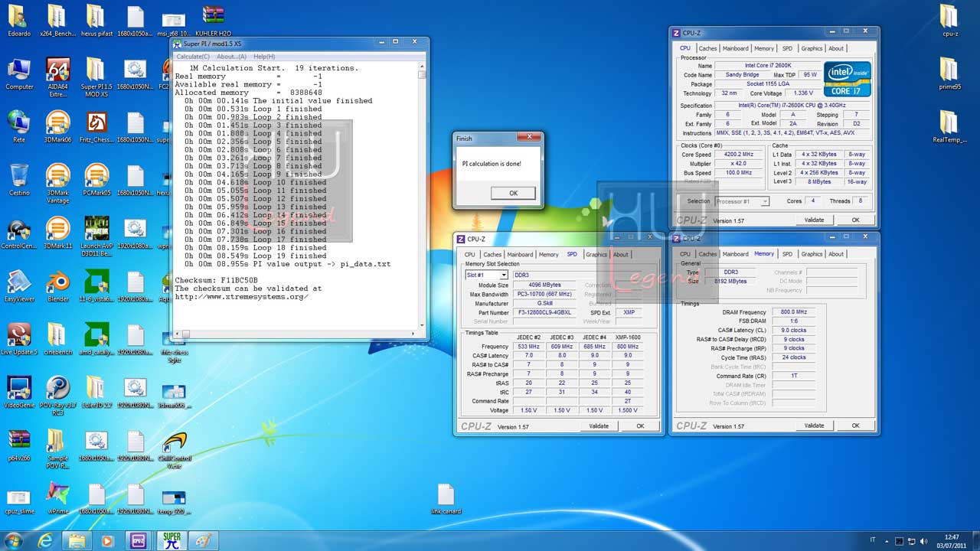This screenshot has height=551, width=980.
Task: Open the Calculate(C) menu in Super PI
Action: tap(193, 57)
